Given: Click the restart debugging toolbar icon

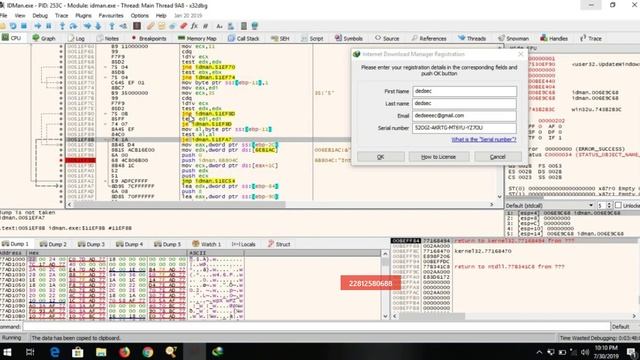Looking at the screenshot, I should [x=13, y=26].
